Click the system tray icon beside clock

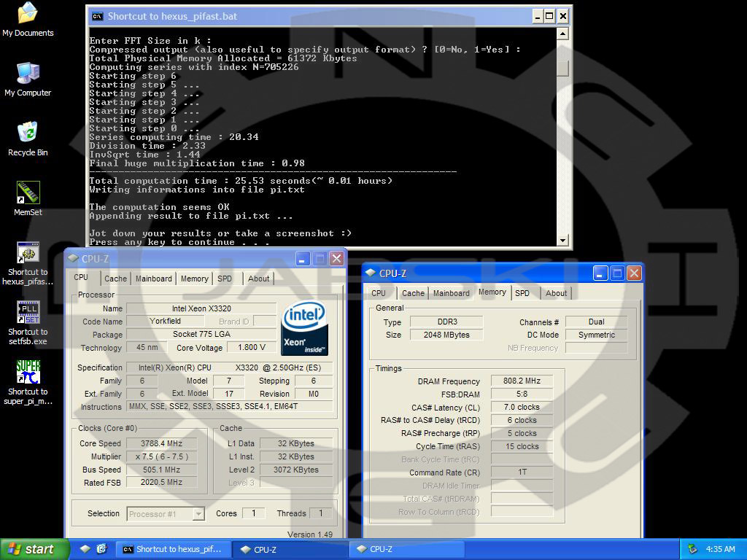coord(692,549)
